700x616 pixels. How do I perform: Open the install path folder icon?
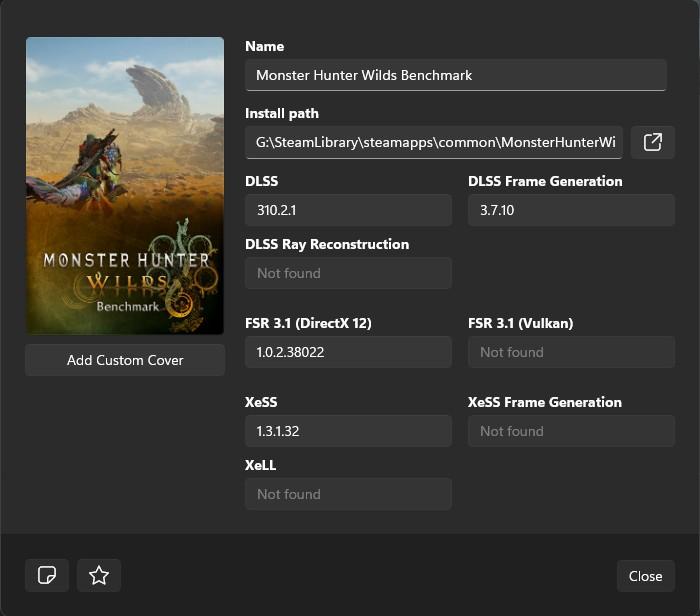(652, 142)
